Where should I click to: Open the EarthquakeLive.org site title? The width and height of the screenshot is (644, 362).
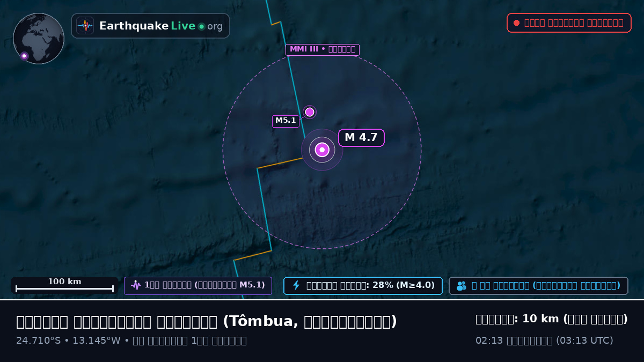(x=160, y=26)
